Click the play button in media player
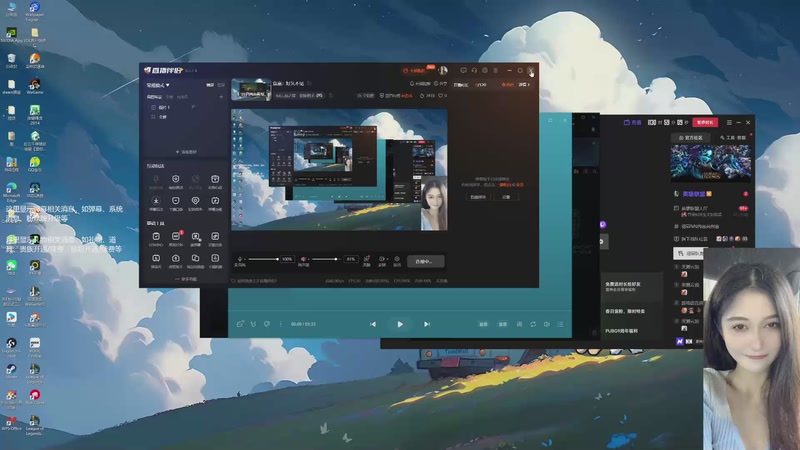The width and height of the screenshot is (800, 450). point(400,324)
